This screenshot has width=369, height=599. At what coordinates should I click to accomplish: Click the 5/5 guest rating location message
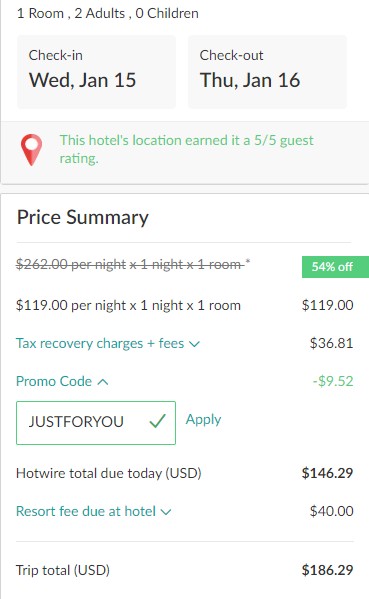click(186, 149)
